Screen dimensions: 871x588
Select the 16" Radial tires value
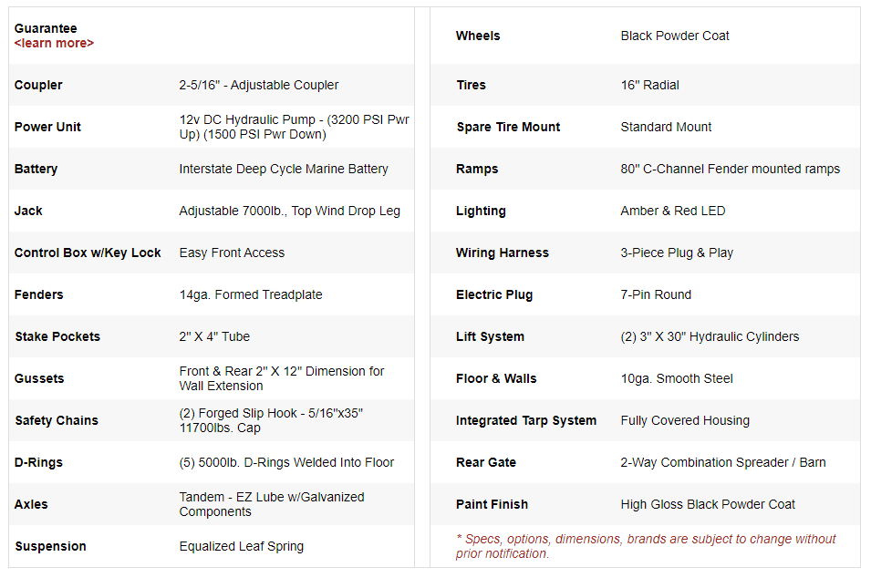point(649,85)
